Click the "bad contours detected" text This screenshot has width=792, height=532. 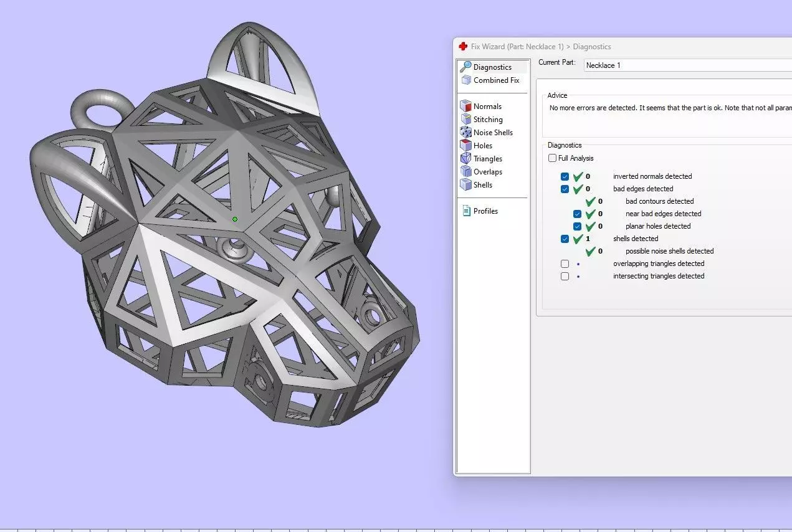(x=659, y=201)
